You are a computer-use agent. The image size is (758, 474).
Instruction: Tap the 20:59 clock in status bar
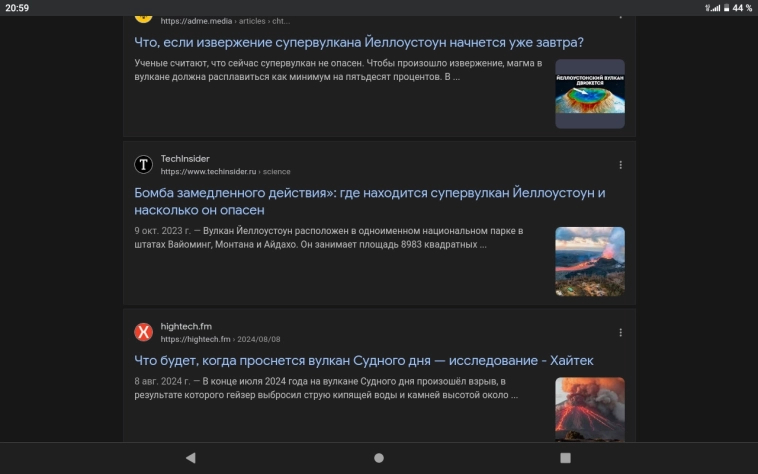17,8
